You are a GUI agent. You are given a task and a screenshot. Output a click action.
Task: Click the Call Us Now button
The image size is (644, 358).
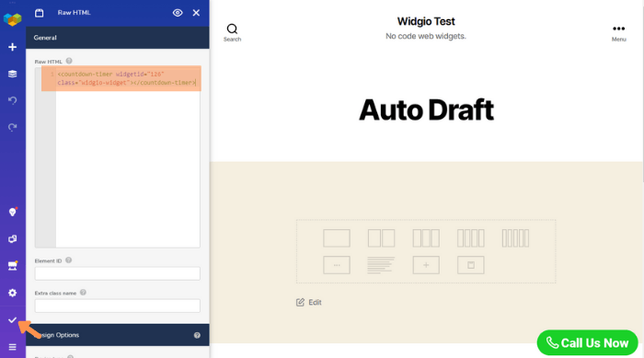(587, 342)
